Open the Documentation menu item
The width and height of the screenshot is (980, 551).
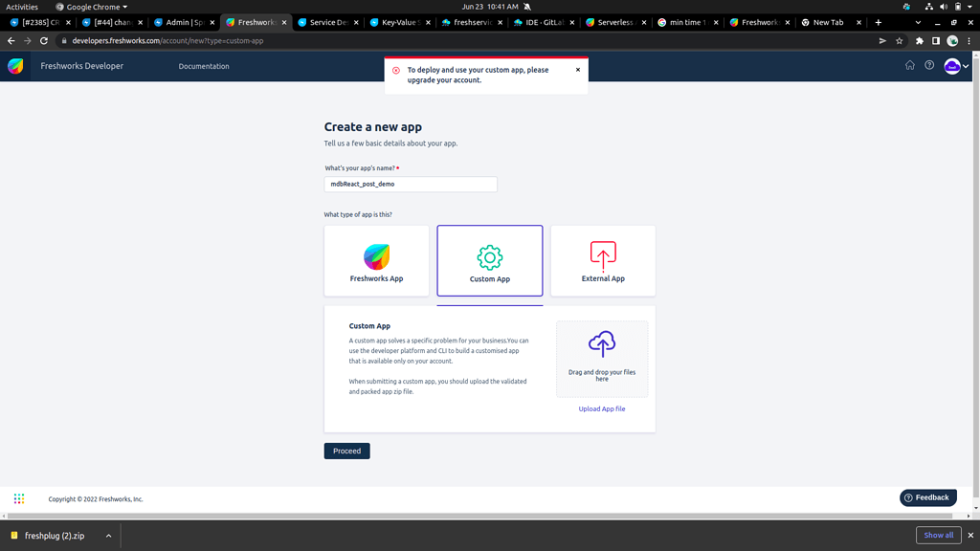(x=203, y=66)
